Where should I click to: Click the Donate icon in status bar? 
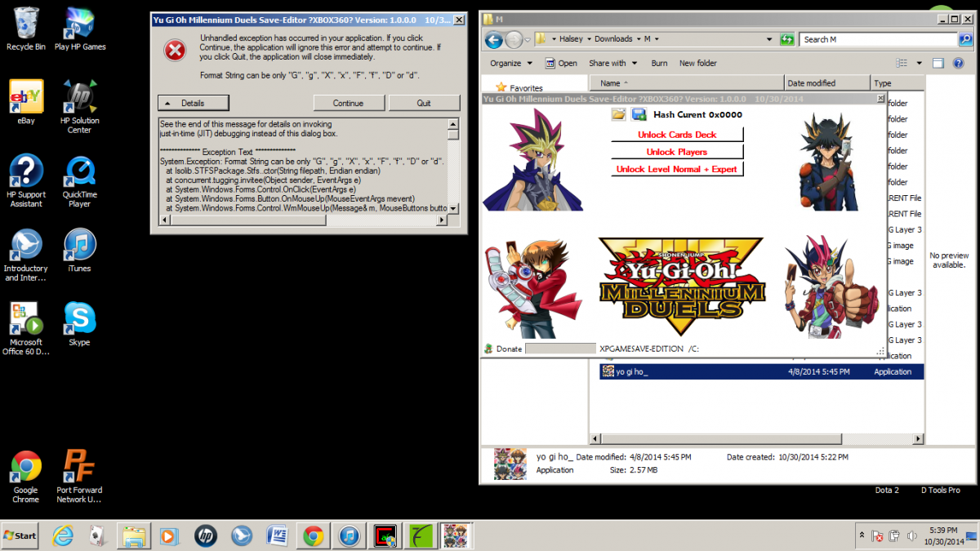489,349
